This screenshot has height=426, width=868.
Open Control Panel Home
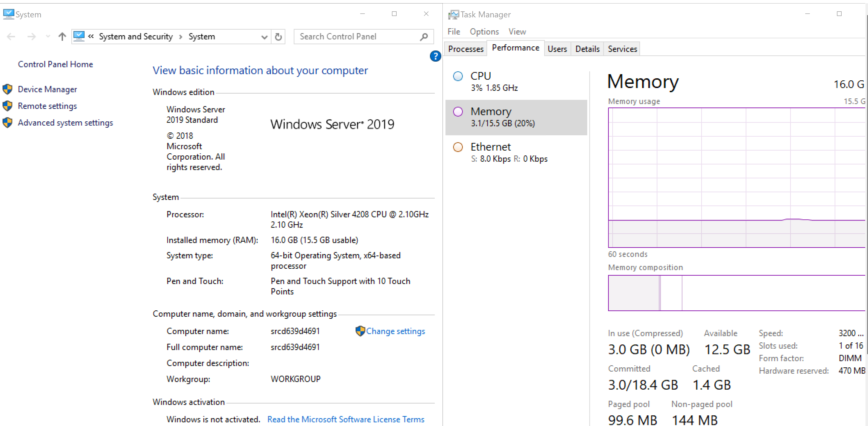(56, 64)
